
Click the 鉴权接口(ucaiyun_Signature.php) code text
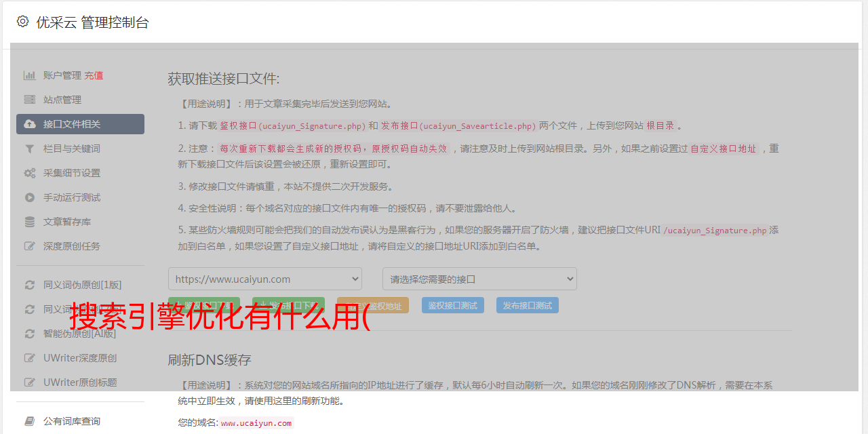pyautogui.click(x=292, y=125)
